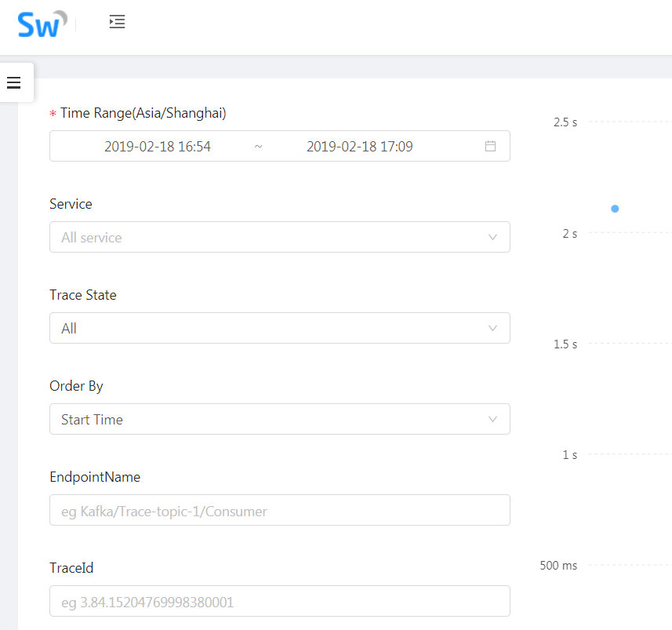This screenshot has width=672, height=630.
Task: Click the Service field label
Action: [70, 204]
